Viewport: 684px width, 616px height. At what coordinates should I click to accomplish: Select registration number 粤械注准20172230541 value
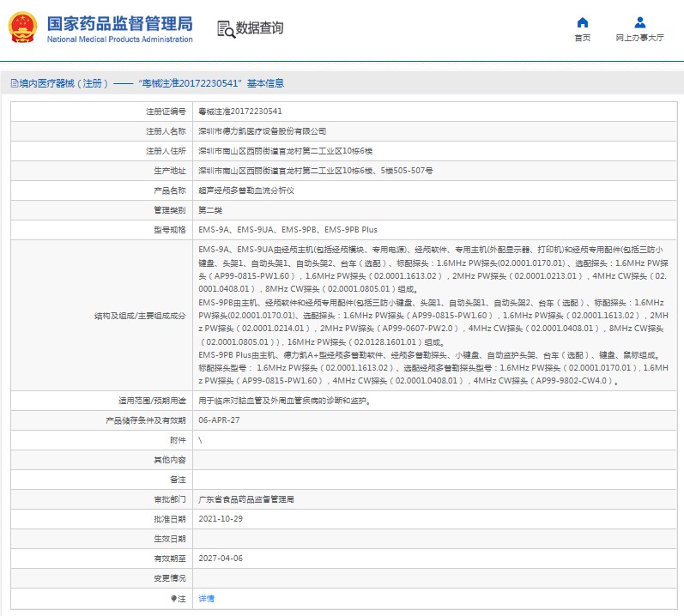pos(240,112)
